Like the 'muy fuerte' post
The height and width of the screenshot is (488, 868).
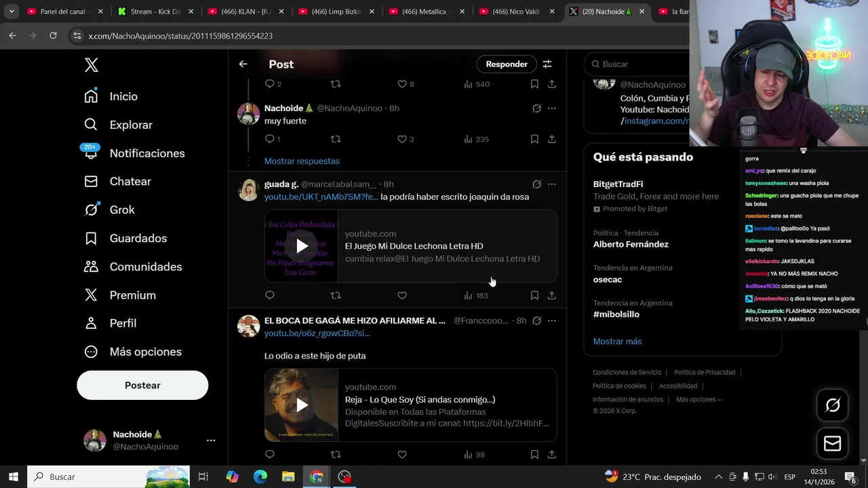(x=402, y=139)
